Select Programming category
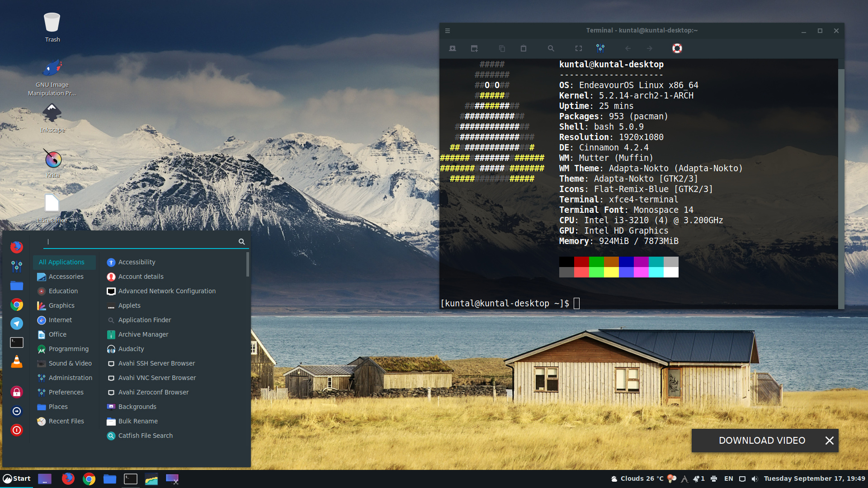 click(x=64, y=349)
